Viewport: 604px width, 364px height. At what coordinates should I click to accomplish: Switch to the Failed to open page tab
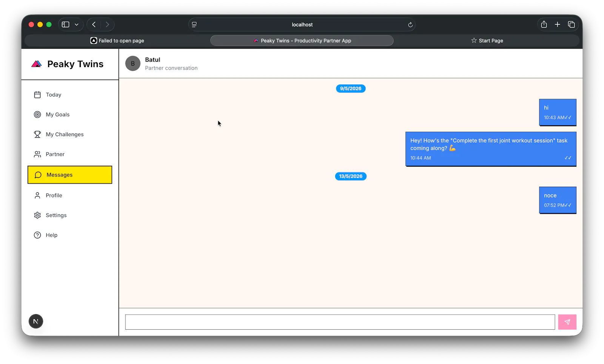pyautogui.click(x=117, y=41)
